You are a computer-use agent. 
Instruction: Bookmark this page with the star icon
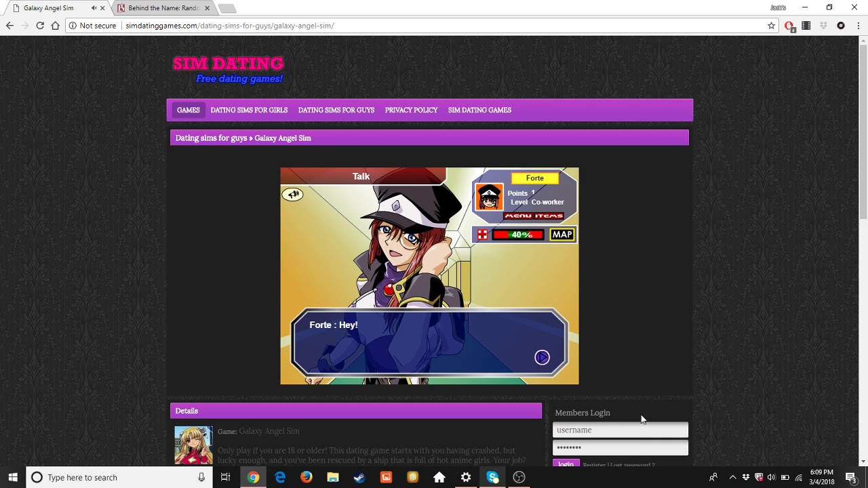tap(771, 26)
